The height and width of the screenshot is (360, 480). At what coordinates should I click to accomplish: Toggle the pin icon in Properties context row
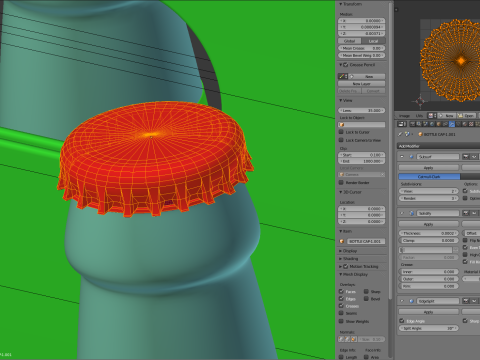pyautogui.click(x=400, y=134)
